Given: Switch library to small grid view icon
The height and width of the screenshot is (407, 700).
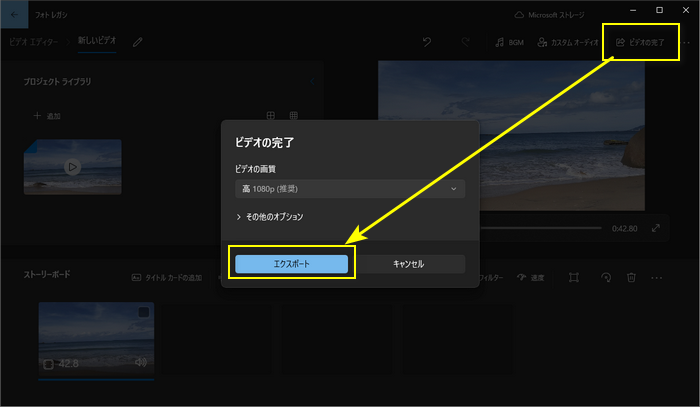Looking at the screenshot, I should pos(293,116).
